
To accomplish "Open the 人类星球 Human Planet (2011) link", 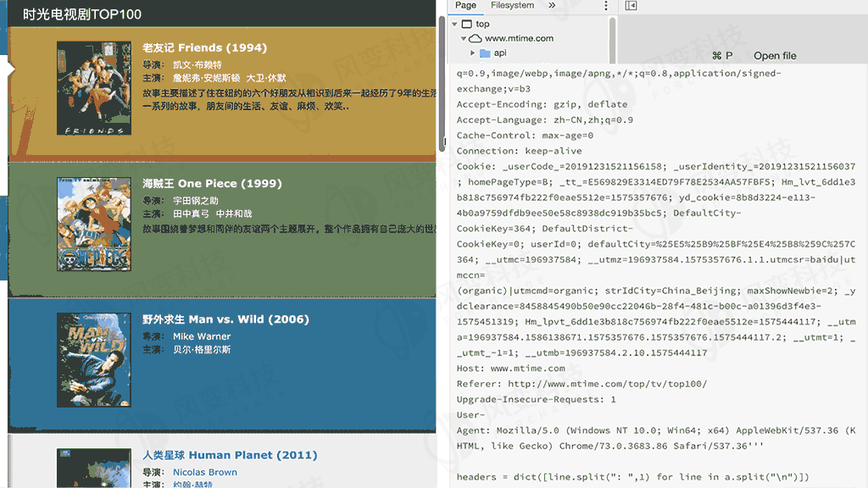I will point(230,455).
